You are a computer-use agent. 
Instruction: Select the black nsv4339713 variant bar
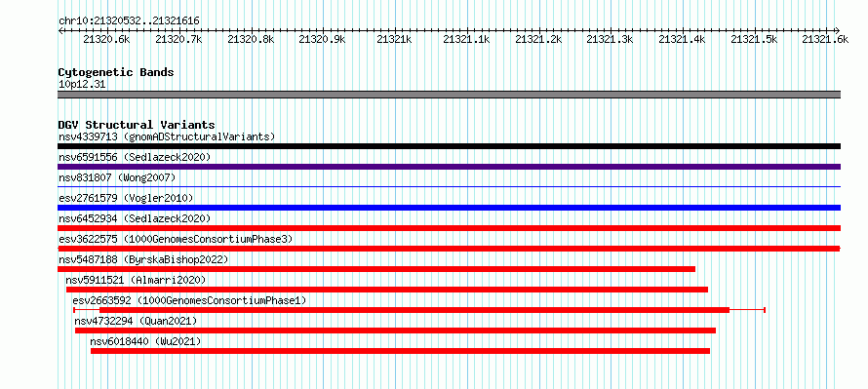(x=449, y=146)
